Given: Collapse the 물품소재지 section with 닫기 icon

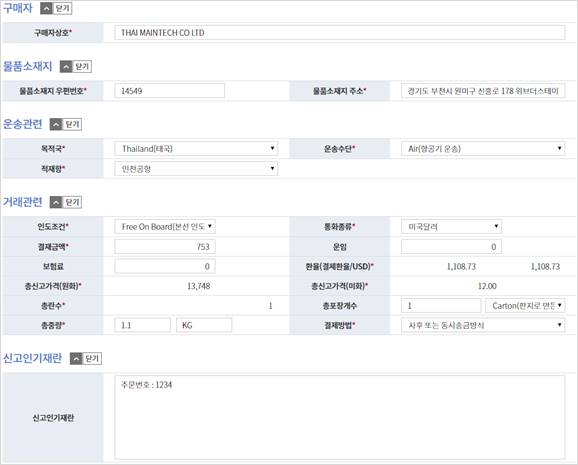Looking at the screenshot, I should click(76, 66).
